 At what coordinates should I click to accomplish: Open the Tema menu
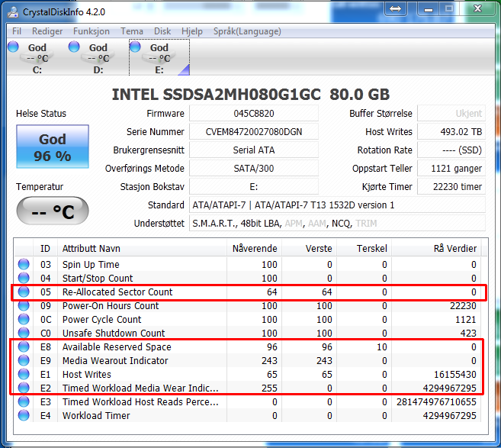click(132, 31)
